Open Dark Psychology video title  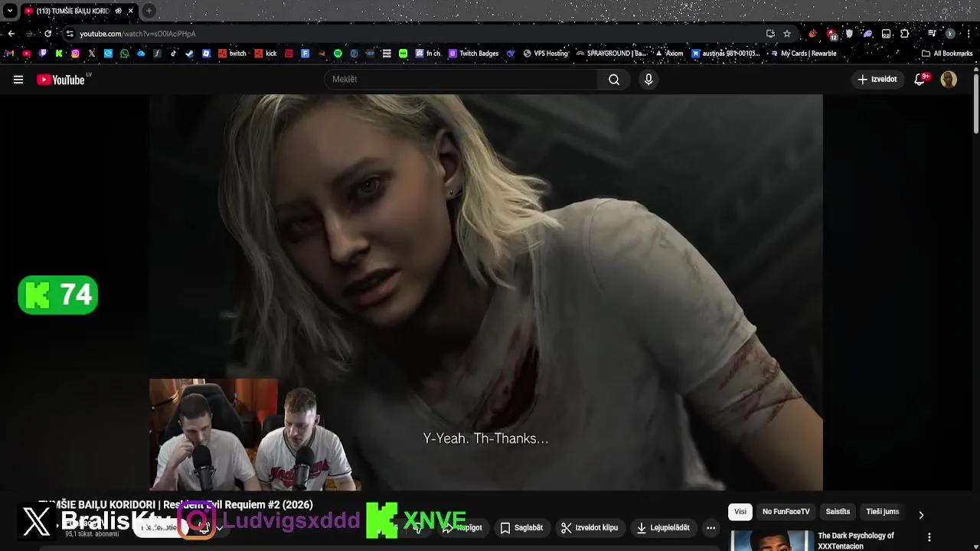(856, 540)
